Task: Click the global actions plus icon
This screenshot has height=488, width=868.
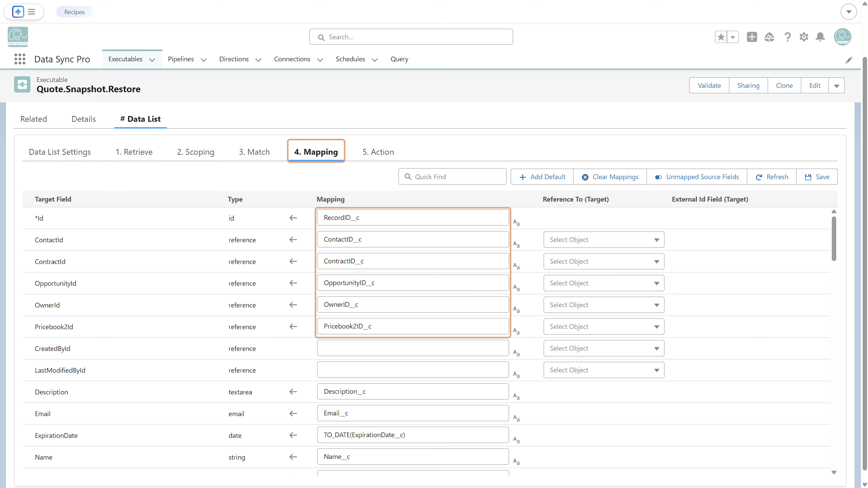Action: click(x=751, y=37)
